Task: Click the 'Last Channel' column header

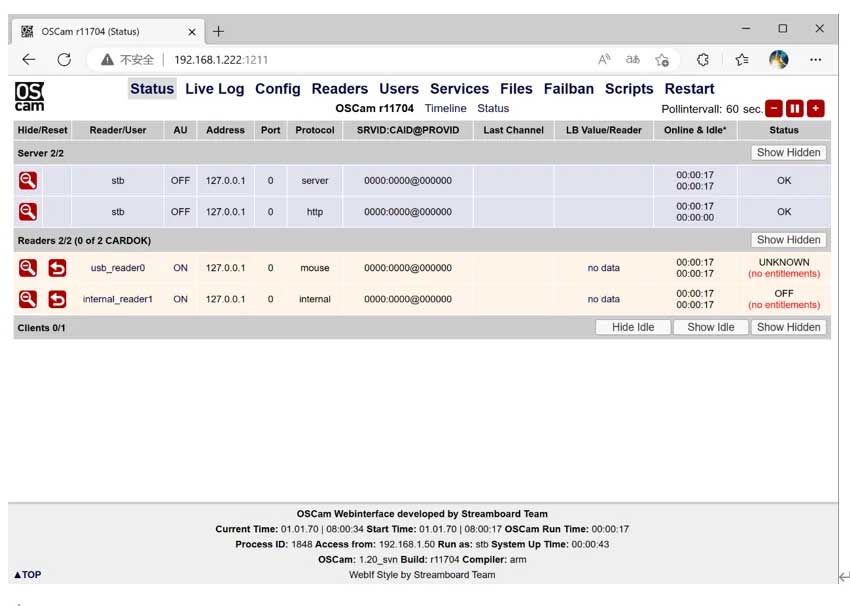Action: tap(513, 130)
